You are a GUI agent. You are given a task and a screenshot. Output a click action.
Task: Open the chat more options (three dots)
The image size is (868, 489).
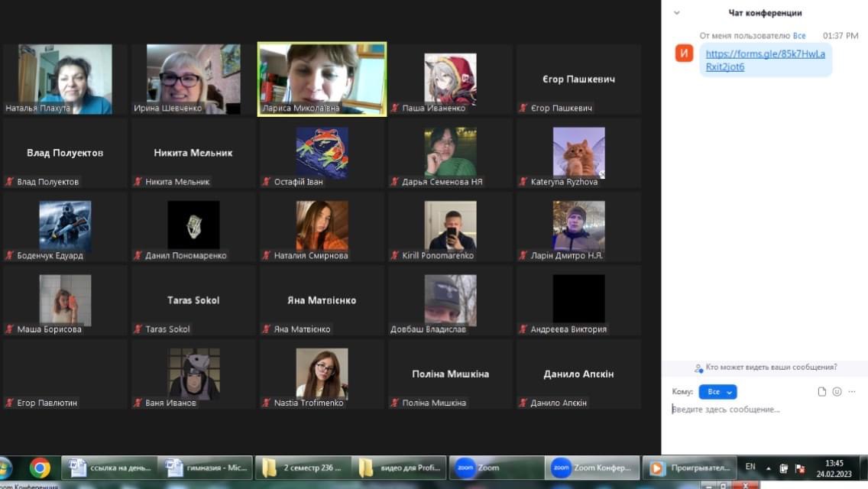tap(852, 392)
